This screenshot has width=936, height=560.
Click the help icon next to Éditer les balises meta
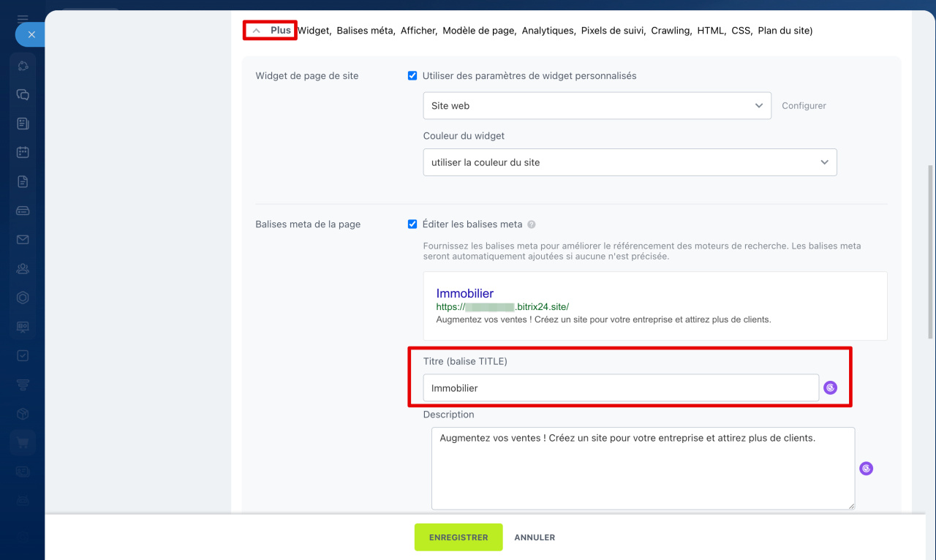pyautogui.click(x=532, y=224)
